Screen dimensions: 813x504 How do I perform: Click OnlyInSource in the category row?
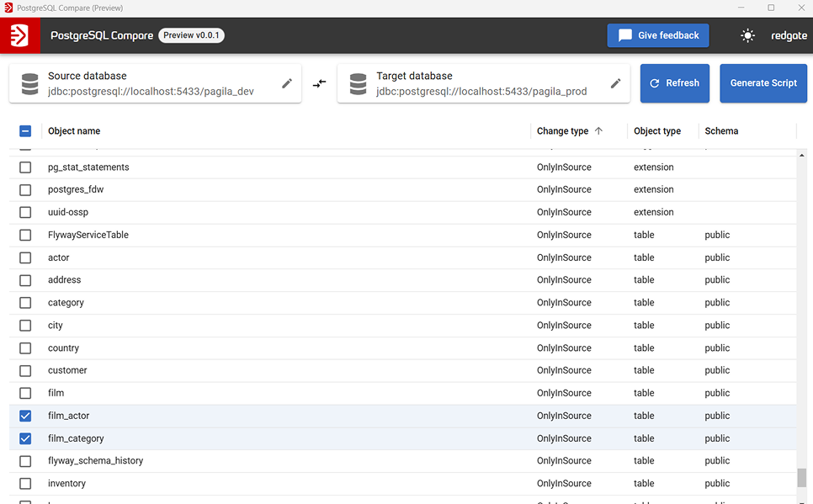pos(564,303)
